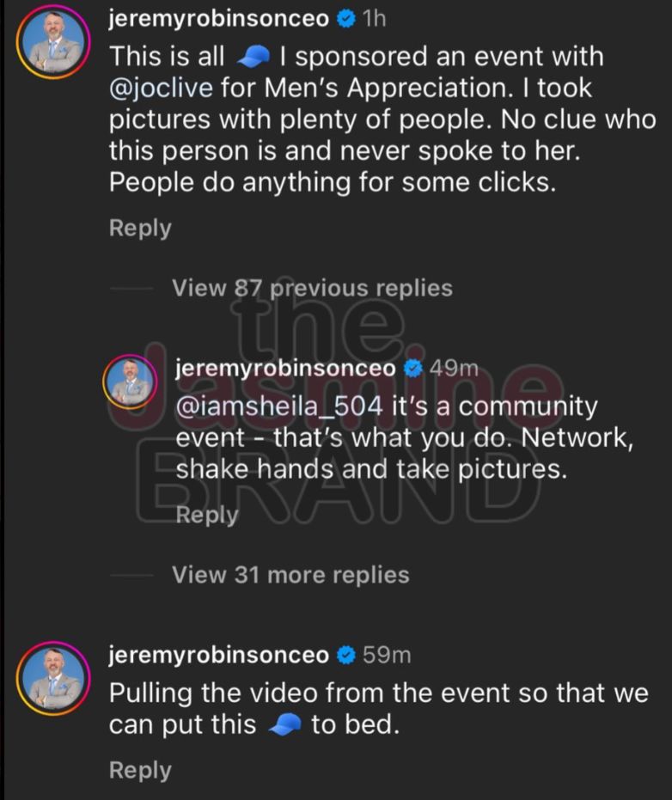Click verified badge beside the 1h timestamp
This screenshot has height=800, width=672.
(345, 20)
